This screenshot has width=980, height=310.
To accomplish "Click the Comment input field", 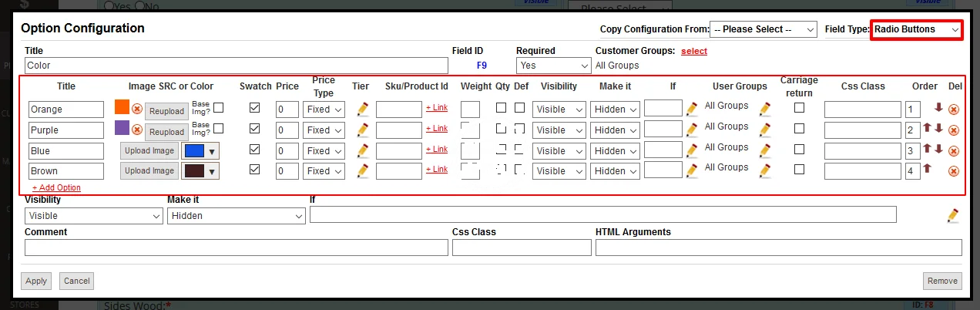I will click(x=236, y=248).
